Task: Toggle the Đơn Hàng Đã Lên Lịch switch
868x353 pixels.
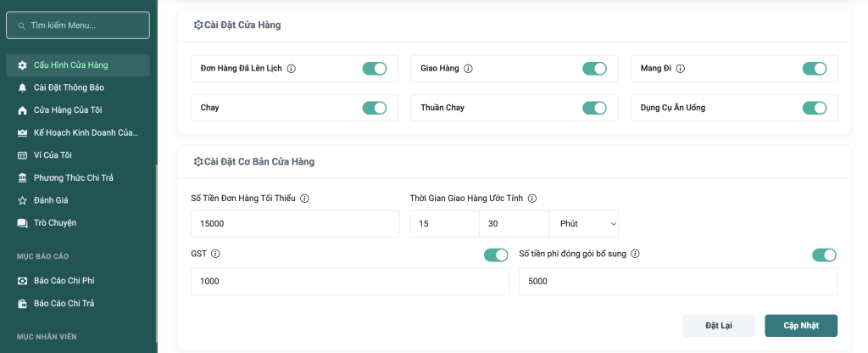Action: [374, 69]
